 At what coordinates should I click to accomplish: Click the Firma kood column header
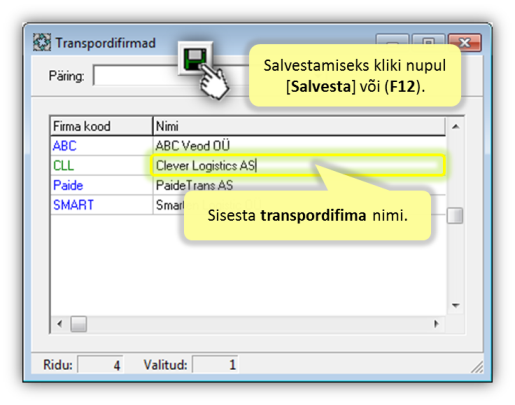pyautogui.click(x=101, y=126)
